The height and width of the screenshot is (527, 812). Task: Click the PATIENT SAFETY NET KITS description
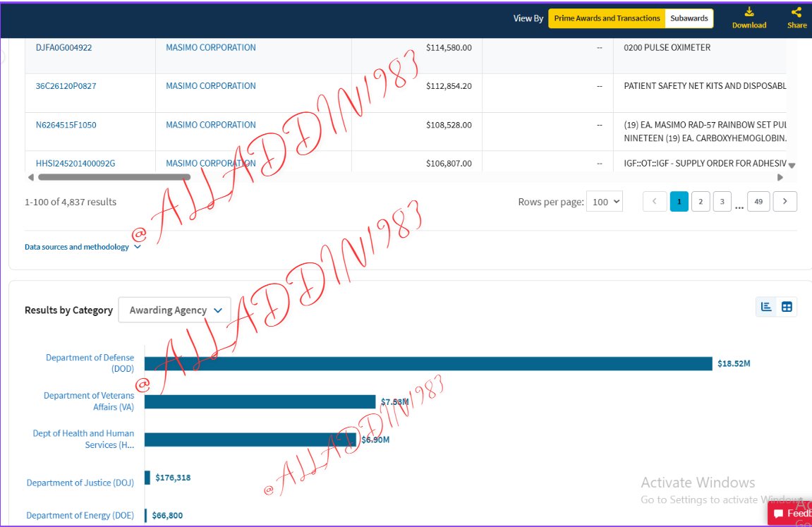tap(705, 86)
